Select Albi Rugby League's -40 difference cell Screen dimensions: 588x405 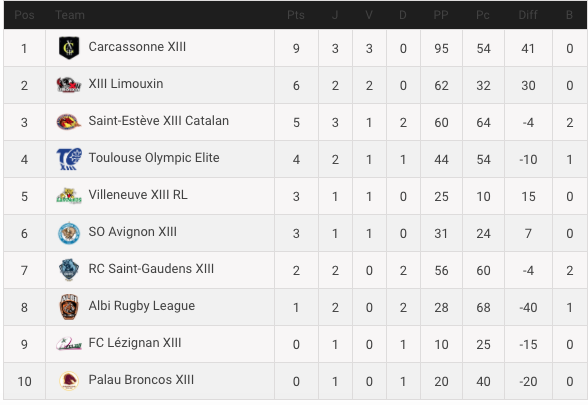tap(528, 308)
